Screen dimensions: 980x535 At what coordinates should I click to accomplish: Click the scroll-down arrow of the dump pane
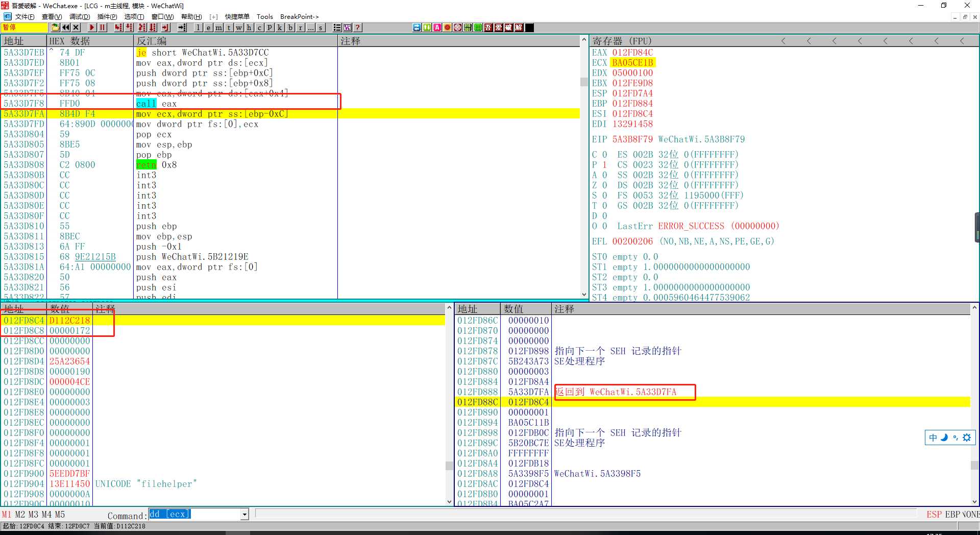(x=449, y=502)
